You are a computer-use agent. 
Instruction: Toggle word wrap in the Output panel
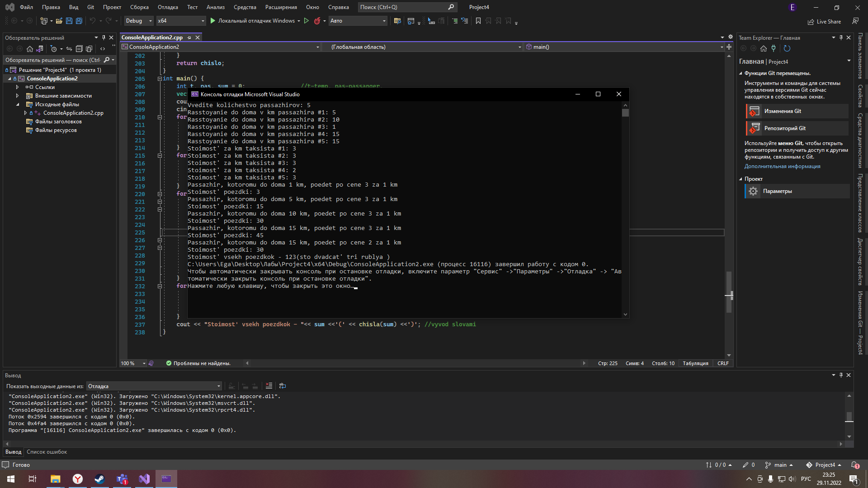(x=283, y=386)
